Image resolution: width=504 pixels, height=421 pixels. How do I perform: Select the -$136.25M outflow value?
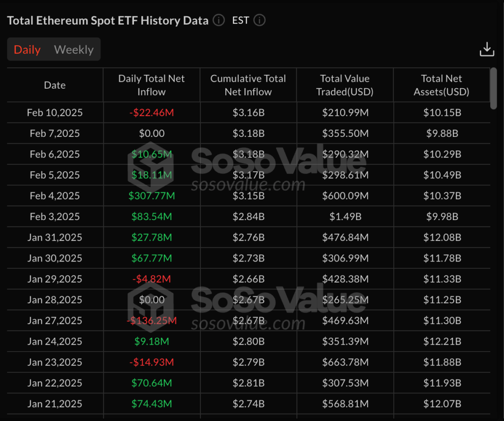pyautogui.click(x=152, y=321)
